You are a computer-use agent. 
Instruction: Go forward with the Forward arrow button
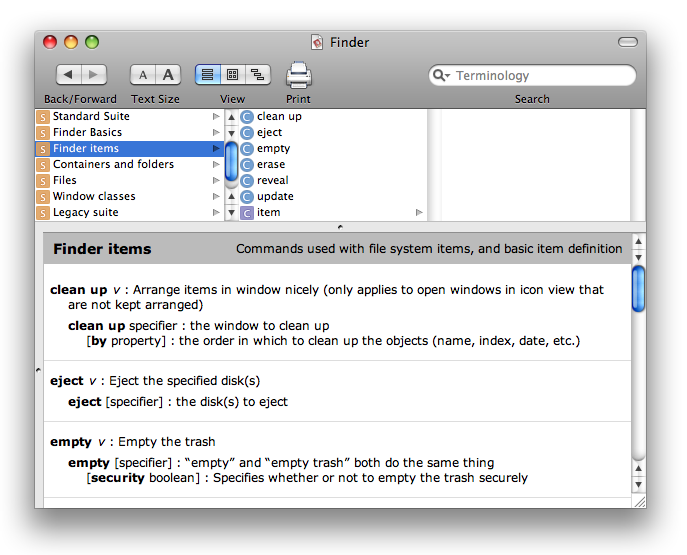point(94,74)
